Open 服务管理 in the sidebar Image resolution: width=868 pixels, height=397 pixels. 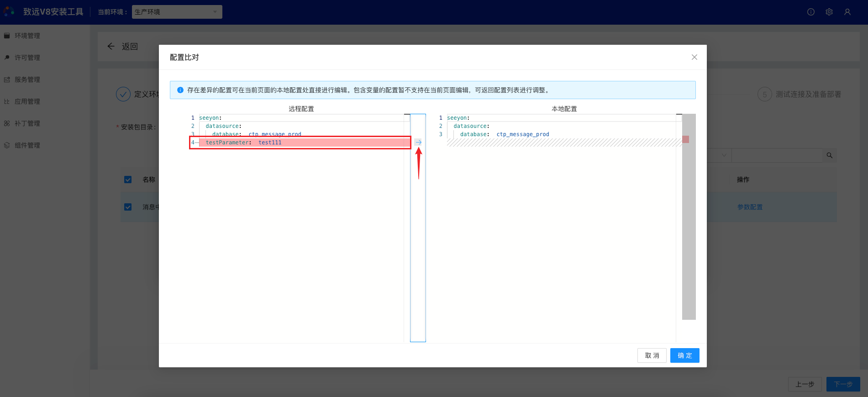(x=27, y=79)
